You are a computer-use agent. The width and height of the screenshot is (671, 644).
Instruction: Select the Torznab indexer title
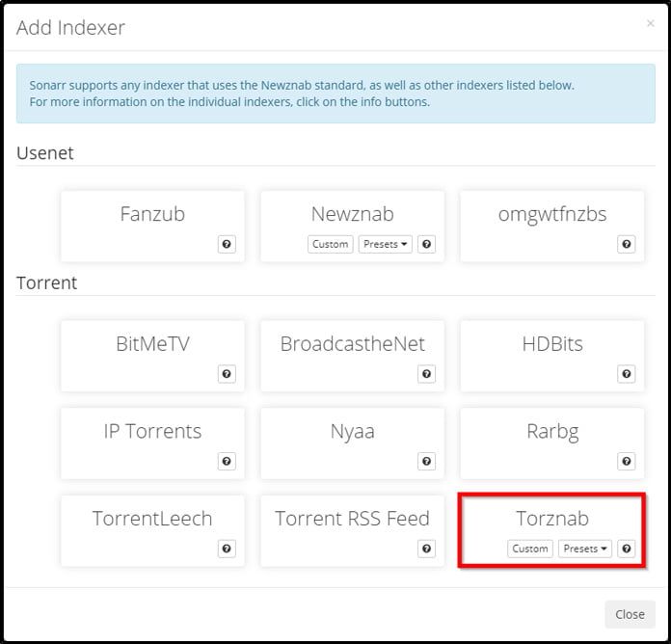(552, 519)
